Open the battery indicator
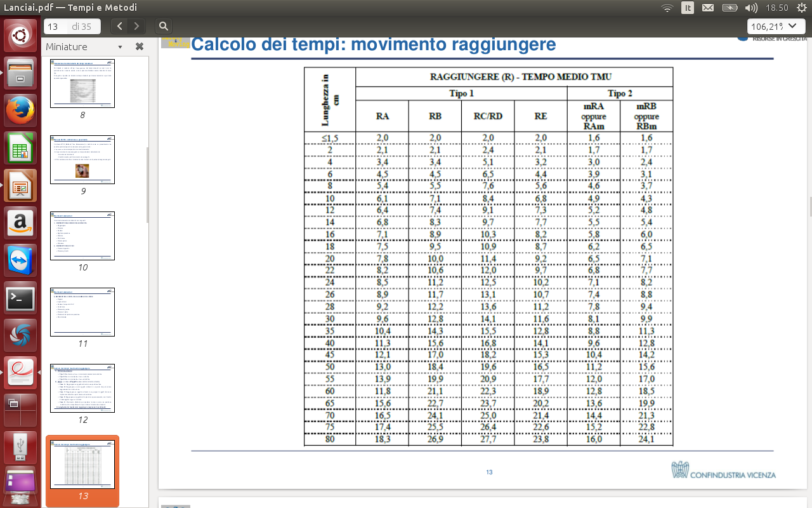The image size is (812, 508). point(730,8)
